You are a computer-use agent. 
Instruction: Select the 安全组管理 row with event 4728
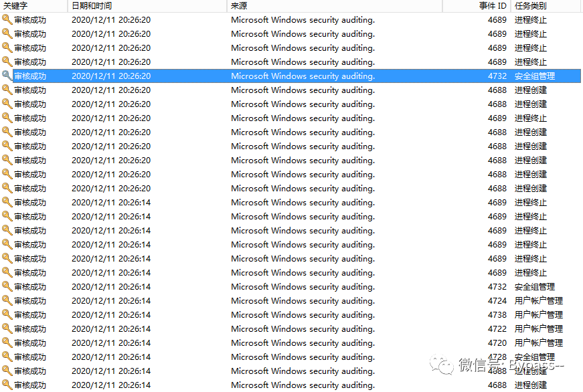click(x=268, y=357)
